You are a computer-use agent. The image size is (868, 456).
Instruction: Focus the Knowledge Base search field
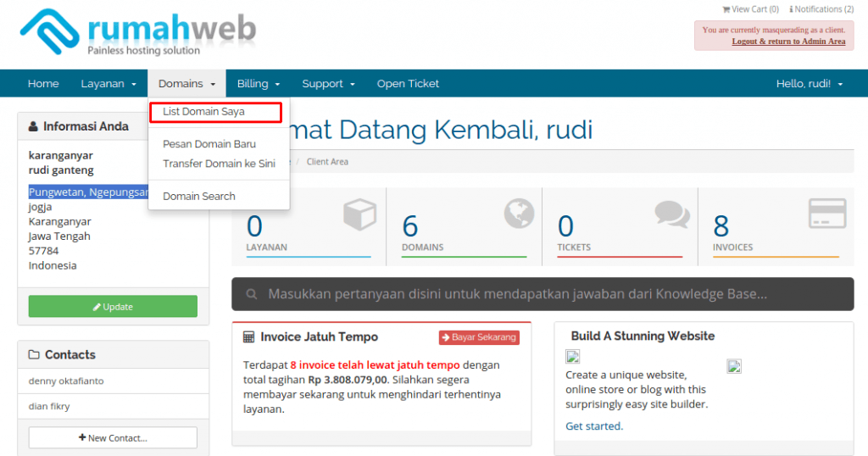[542, 294]
